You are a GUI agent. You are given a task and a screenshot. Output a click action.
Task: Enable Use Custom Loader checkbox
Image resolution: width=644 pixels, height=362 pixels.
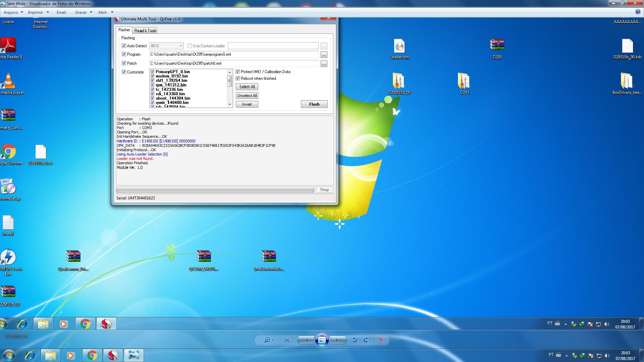tap(190, 46)
